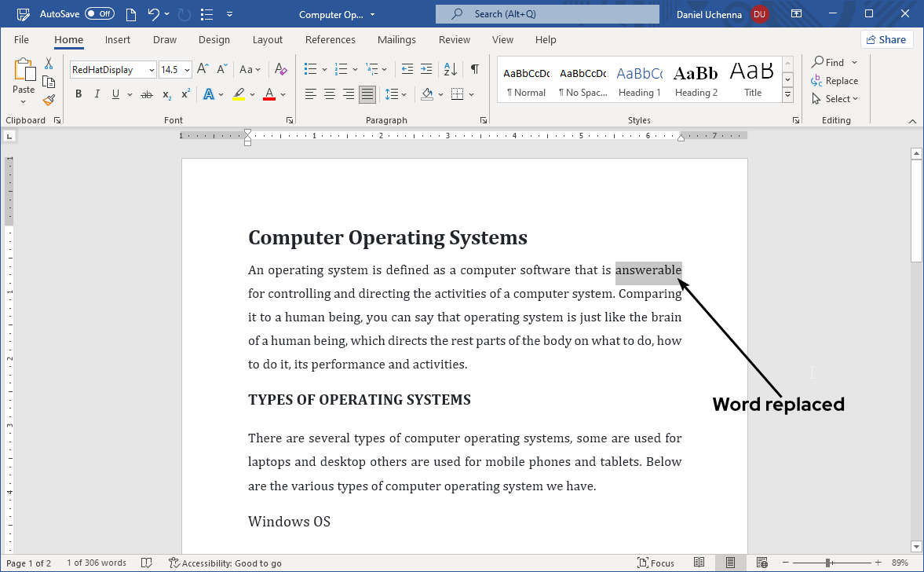Open the References tab

click(x=330, y=39)
